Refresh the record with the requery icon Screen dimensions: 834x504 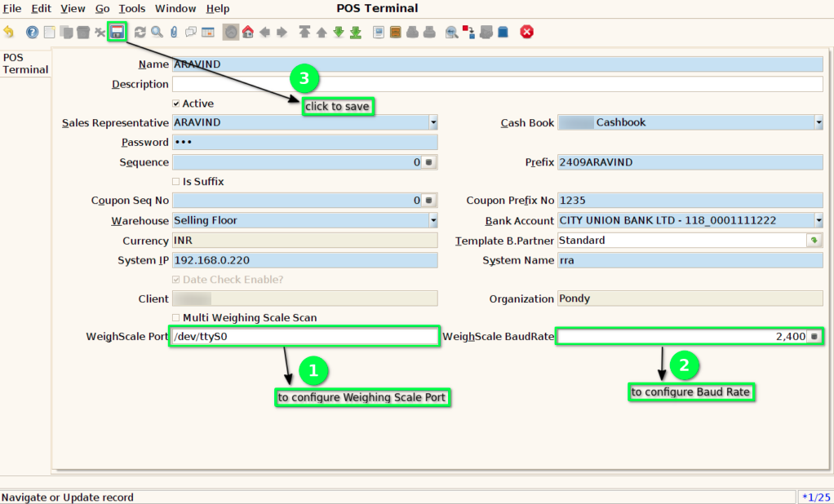click(x=140, y=32)
